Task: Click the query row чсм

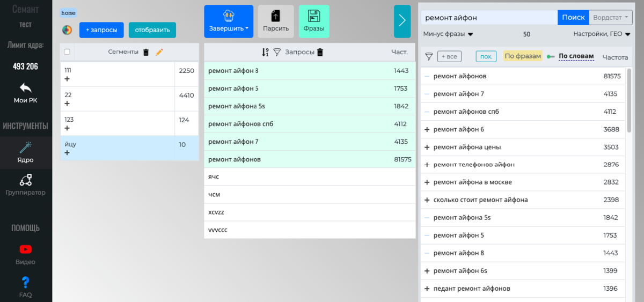Action: click(x=310, y=195)
